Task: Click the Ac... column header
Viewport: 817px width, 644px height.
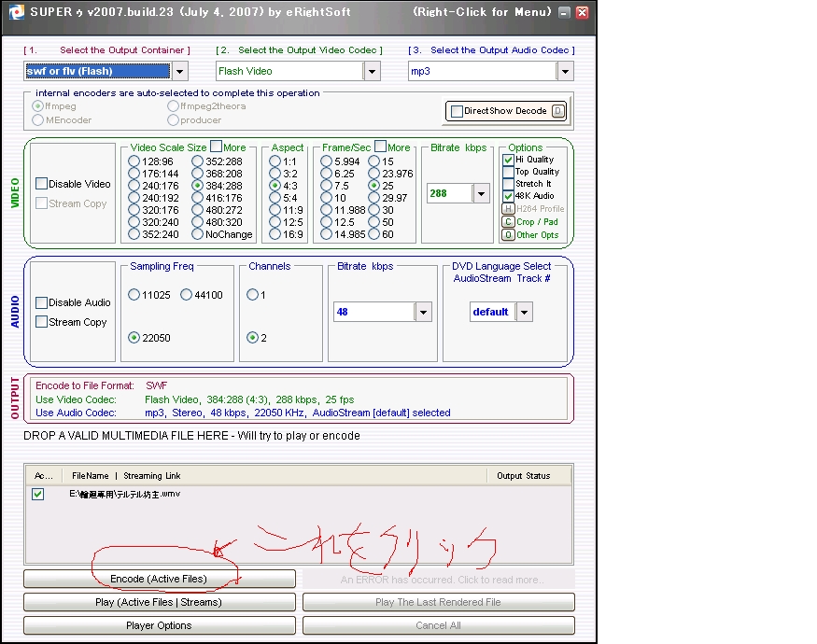Action: (x=44, y=476)
